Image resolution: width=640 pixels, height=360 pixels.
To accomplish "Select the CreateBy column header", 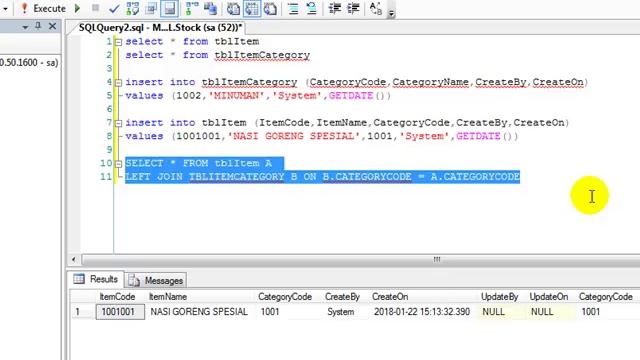I will click(342, 297).
